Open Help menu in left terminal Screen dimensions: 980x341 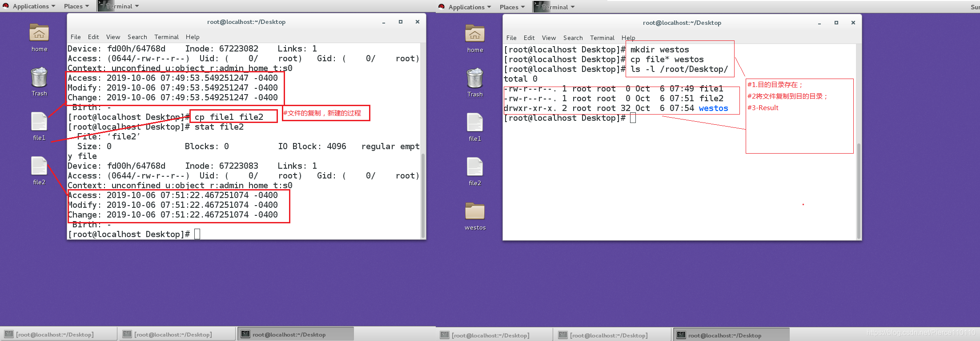pyautogui.click(x=193, y=37)
